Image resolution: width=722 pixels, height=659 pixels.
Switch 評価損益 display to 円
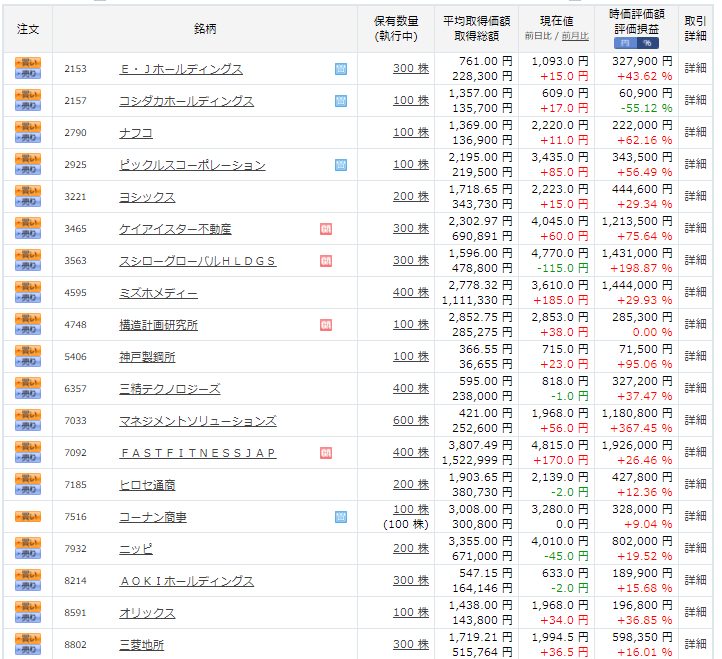click(625, 43)
